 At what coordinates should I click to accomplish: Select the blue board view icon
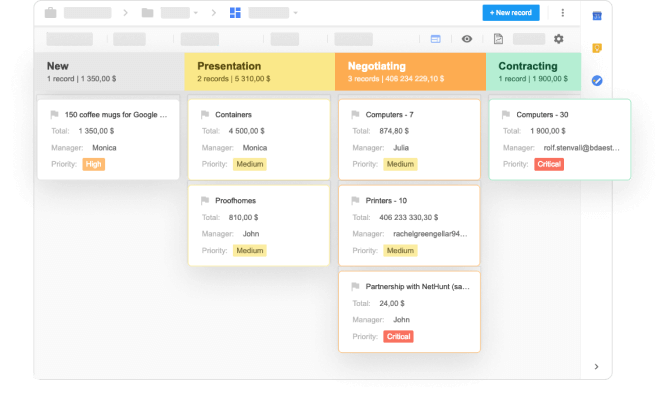point(235,13)
